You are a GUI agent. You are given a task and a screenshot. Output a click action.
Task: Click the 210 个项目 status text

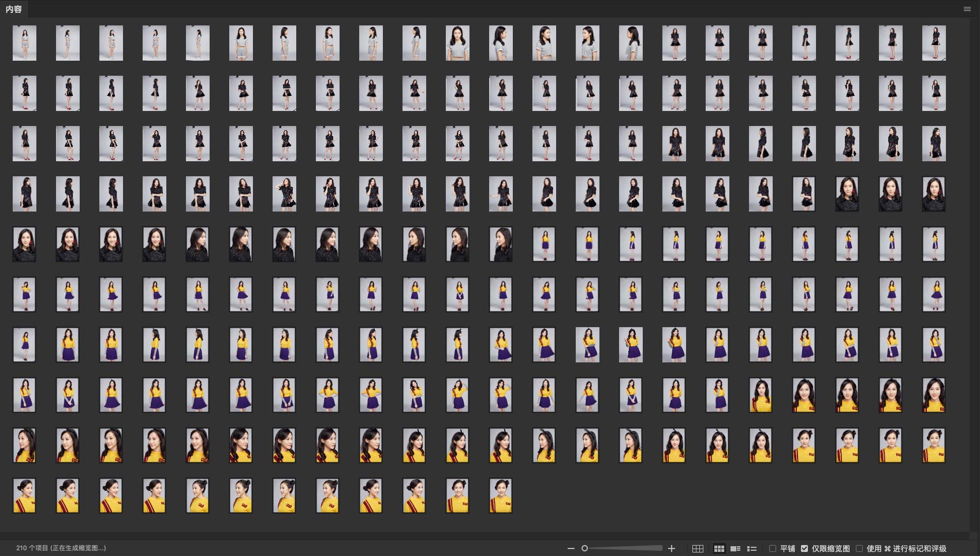pyautogui.click(x=61, y=548)
